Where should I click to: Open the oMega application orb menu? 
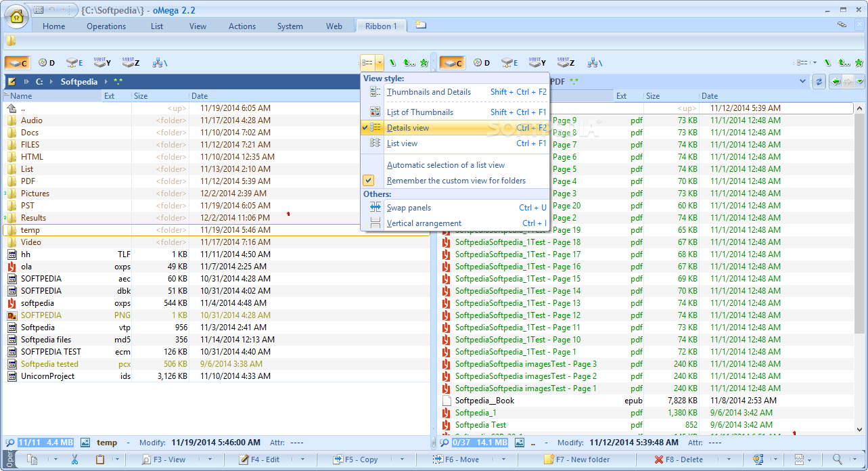coord(17,15)
